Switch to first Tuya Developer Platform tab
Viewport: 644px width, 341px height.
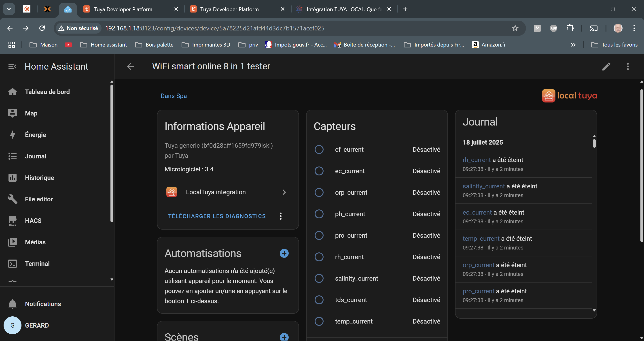tap(123, 9)
